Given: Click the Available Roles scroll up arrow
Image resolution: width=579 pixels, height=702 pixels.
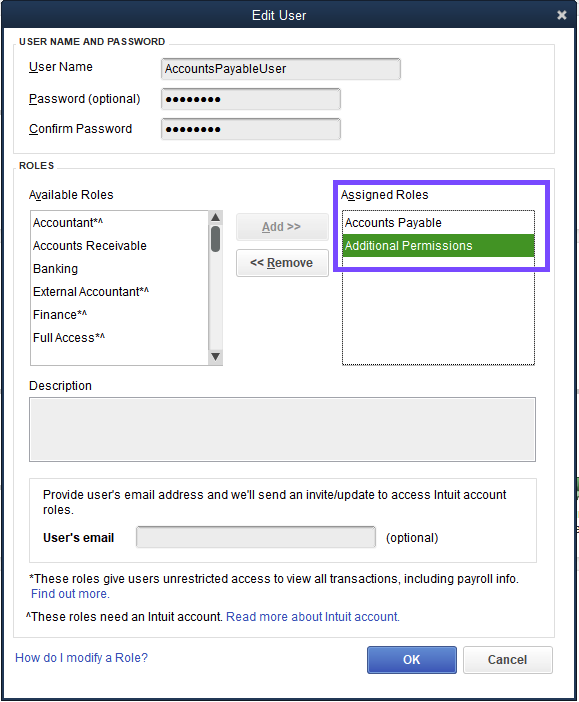Looking at the screenshot, I should click(x=215, y=218).
